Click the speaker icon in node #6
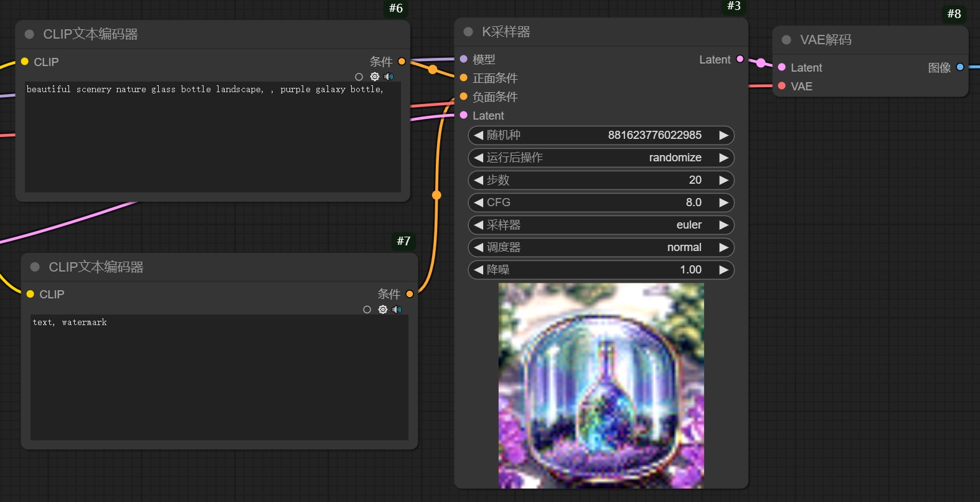The height and width of the screenshot is (502, 980). pos(389,77)
